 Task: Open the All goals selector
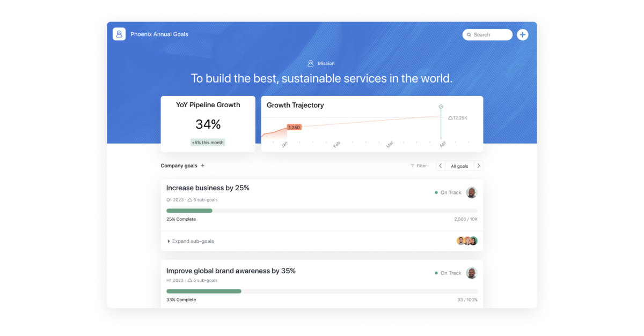459,166
